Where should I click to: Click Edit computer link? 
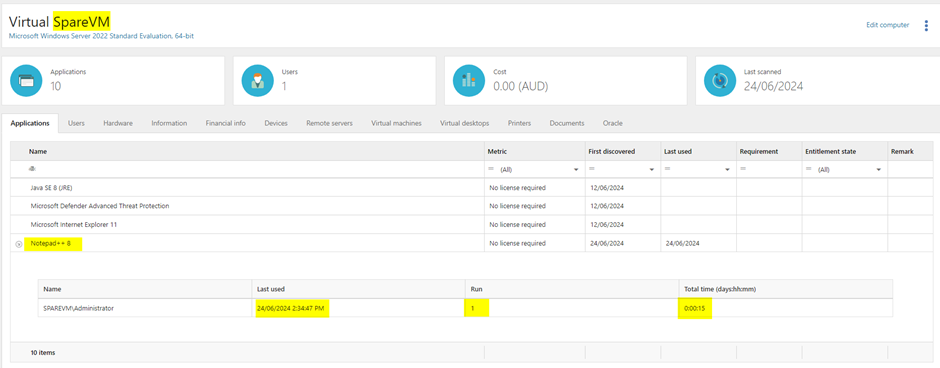(888, 25)
